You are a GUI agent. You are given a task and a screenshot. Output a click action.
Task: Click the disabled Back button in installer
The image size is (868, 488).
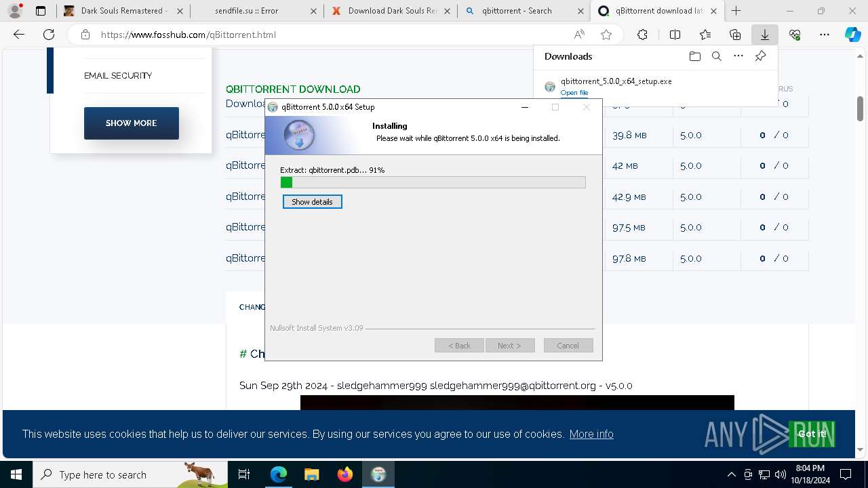click(x=459, y=346)
